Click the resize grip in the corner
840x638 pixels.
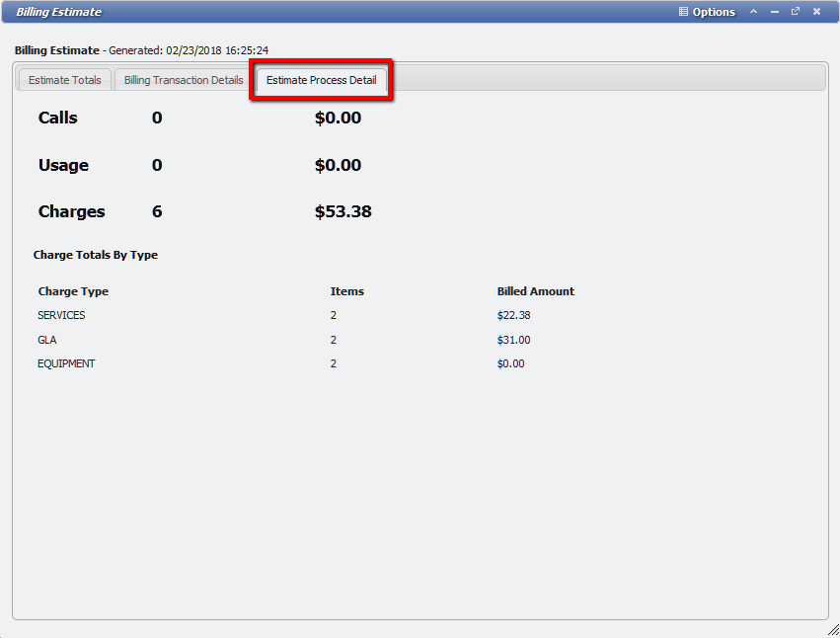pyautogui.click(x=832, y=631)
